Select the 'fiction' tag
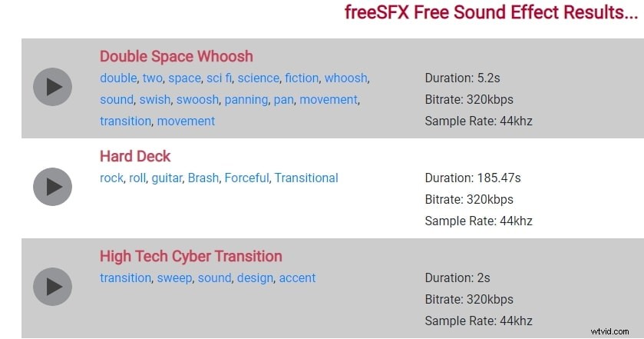 coord(302,78)
